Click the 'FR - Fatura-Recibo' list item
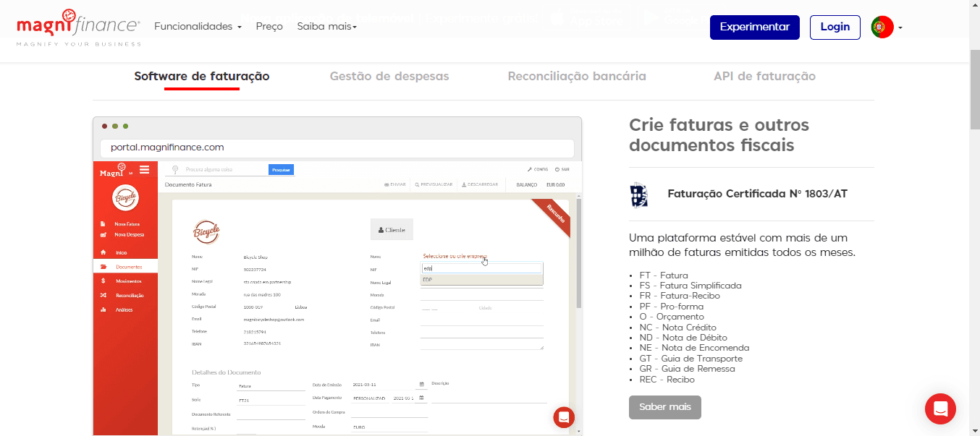This screenshot has height=436, width=980. [681, 296]
